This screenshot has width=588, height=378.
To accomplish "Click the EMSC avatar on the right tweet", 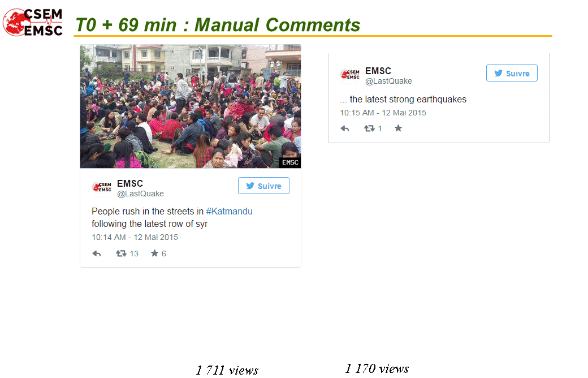I will point(350,74).
